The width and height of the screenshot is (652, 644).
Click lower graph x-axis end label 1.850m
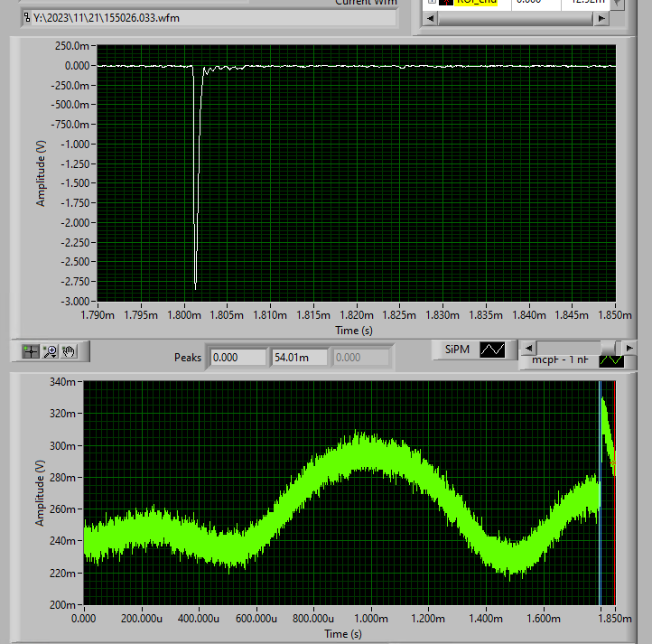pos(615,619)
